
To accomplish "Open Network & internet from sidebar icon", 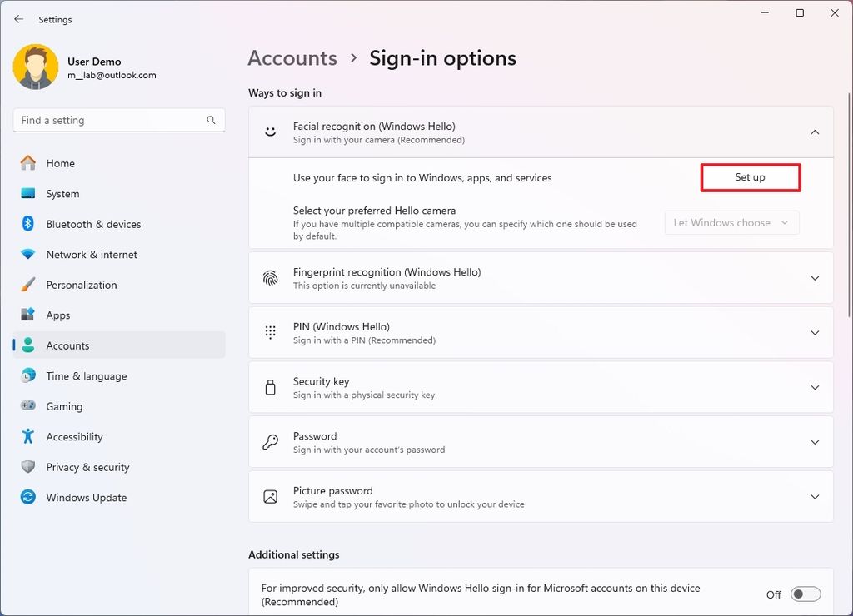I will click(x=27, y=254).
